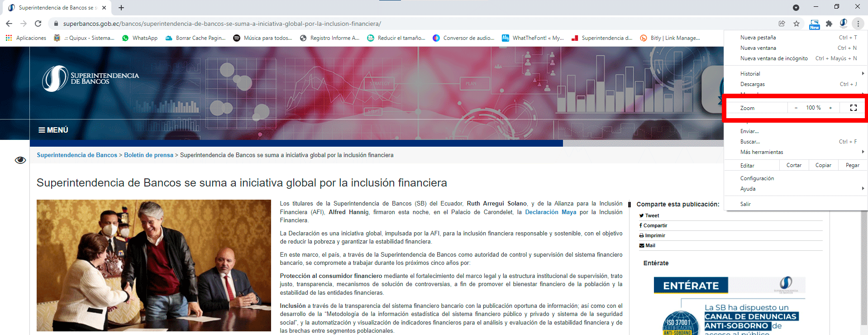Click Copiar in the Editar row
868x335 pixels.
click(x=823, y=165)
